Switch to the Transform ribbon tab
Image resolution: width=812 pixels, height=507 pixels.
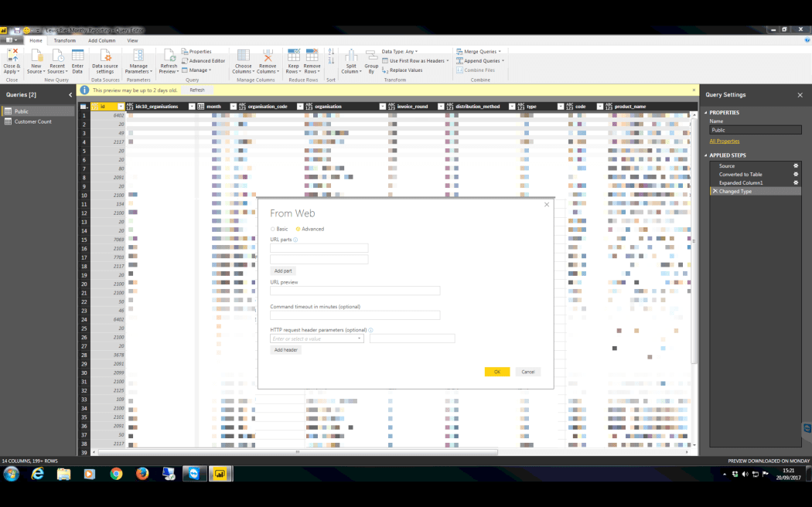click(64, 40)
